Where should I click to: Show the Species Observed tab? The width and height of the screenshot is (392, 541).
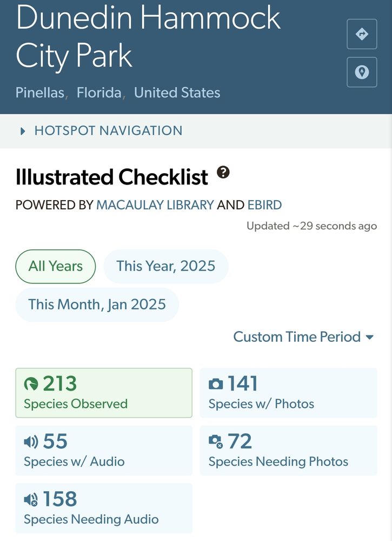pyautogui.click(x=104, y=393)
